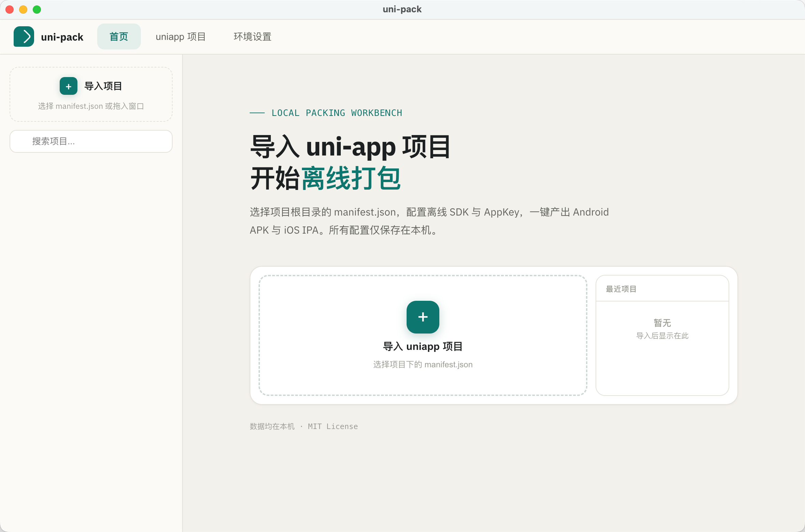805x532 pixels.
Task: Click the red close window button
Action: tap(10, 10)
